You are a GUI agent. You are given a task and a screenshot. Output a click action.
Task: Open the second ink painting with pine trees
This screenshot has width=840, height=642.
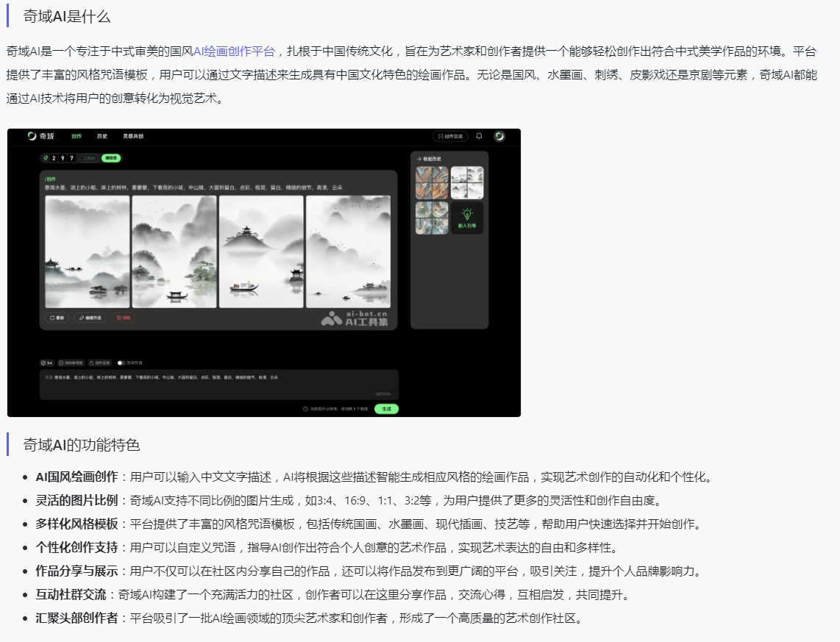pyautogui.click(x=174, y=252)
